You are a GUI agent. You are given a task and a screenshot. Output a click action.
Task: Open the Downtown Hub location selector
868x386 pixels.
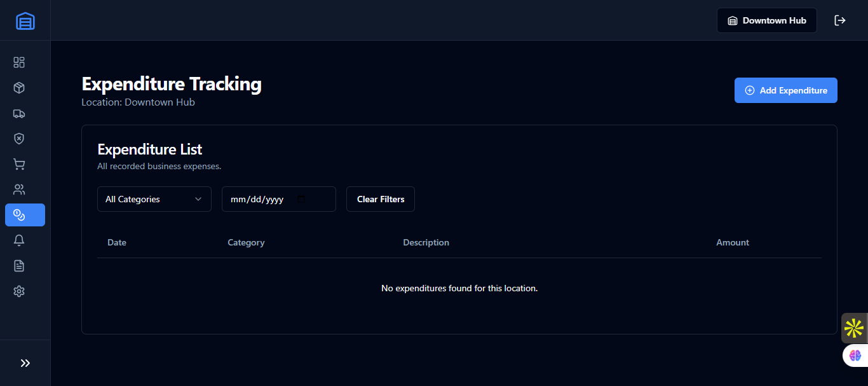766,20
